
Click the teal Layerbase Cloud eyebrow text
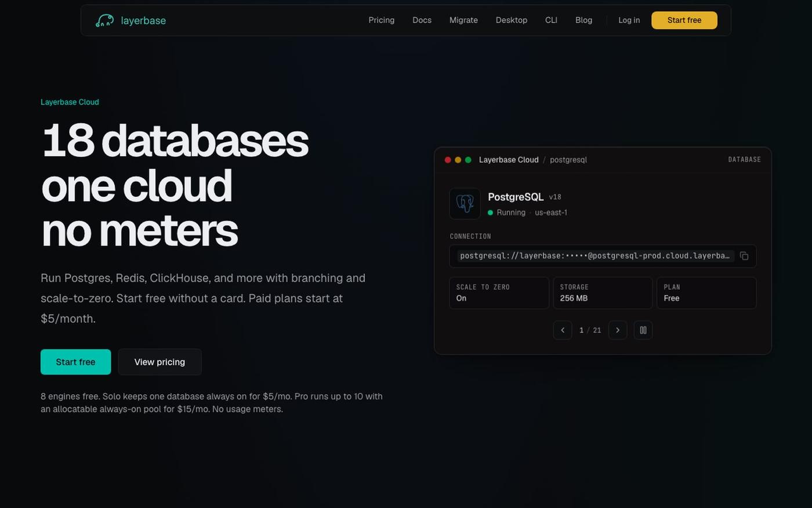70,102
